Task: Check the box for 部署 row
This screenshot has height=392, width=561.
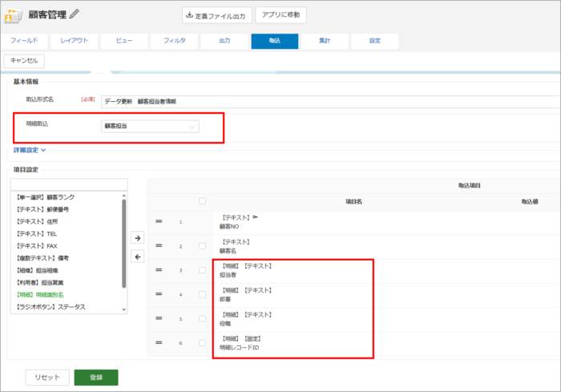Action: coord(202,294)
